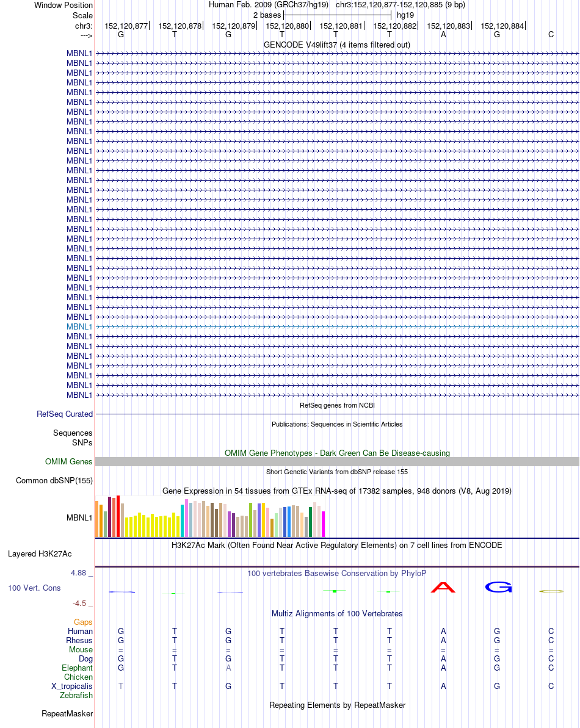Click the orange Gaps row label
Image resolution: width=580 pixels, height=728 pixels.
(83, 622)
